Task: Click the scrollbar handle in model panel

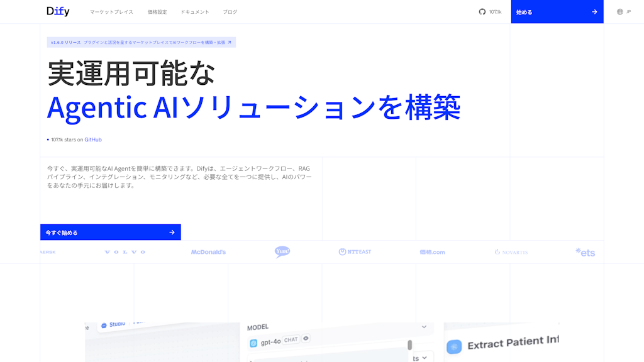Action: [409, 345]
